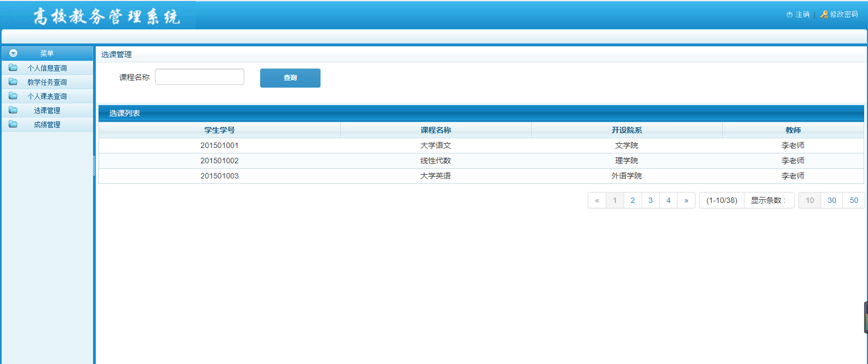Viewport: 868px width, 364px height.
Task: Click the power icon next to 注销
Action: [x=789, y=15]
